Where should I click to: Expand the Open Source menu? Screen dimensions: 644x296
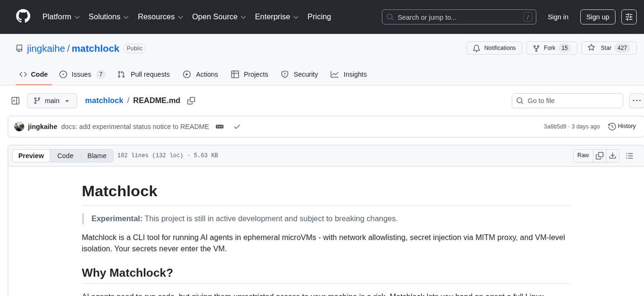click(219, 17)
